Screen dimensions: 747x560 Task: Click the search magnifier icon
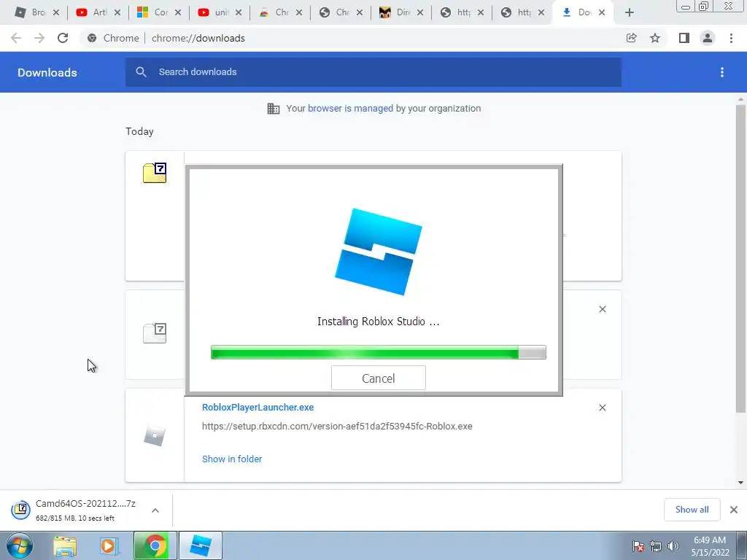[x=141, y=72]
